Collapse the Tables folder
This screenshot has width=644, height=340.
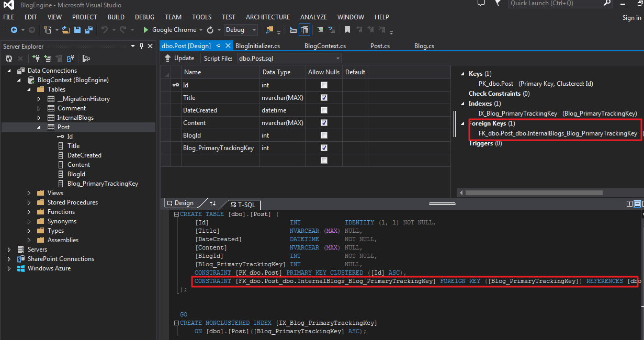[x=29, y=89]
